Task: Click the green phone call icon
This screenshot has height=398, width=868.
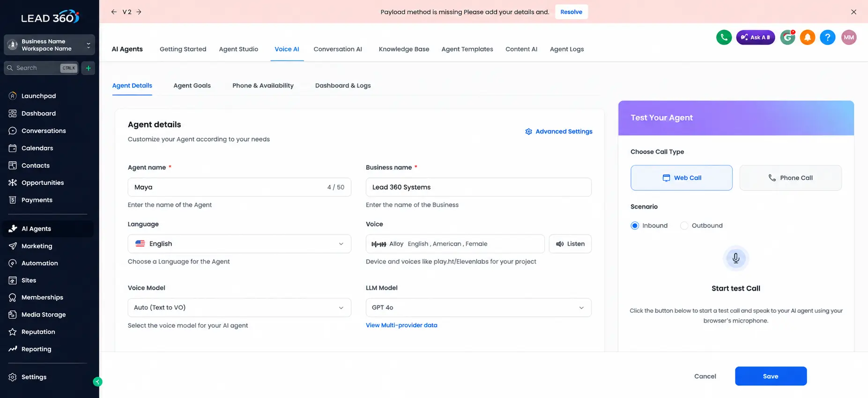Action: click(724, 38)
